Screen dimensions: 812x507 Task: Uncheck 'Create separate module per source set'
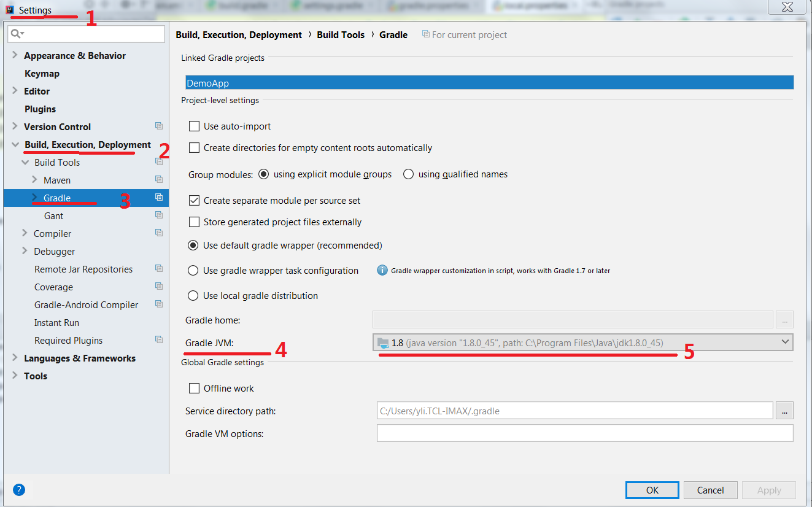(x=194, y=201)
